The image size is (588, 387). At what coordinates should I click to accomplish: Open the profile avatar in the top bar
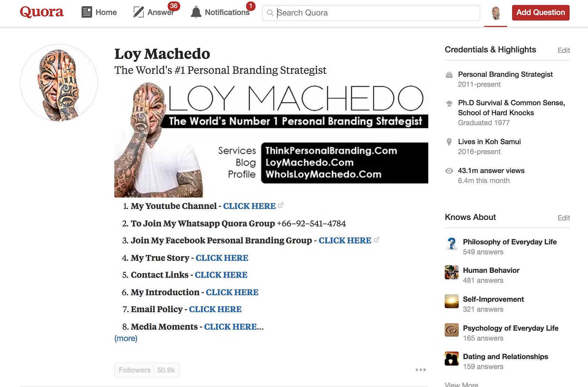coord(496,13)
